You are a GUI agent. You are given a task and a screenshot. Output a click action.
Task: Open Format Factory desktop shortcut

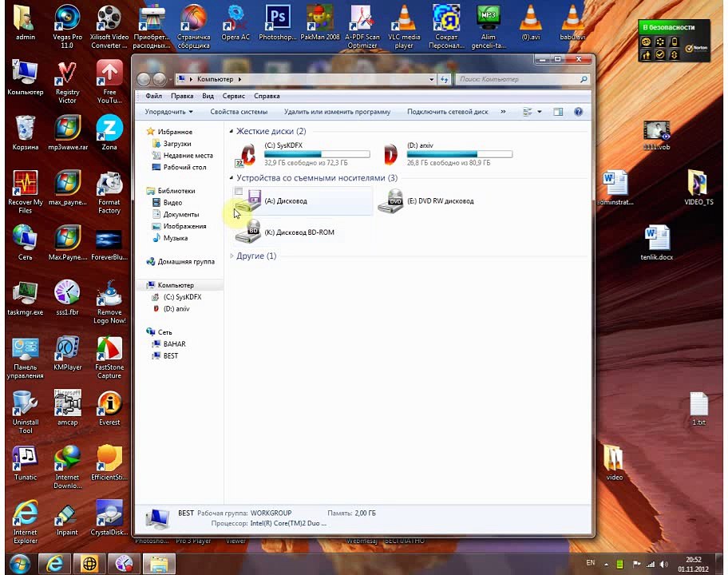(109, 192)
